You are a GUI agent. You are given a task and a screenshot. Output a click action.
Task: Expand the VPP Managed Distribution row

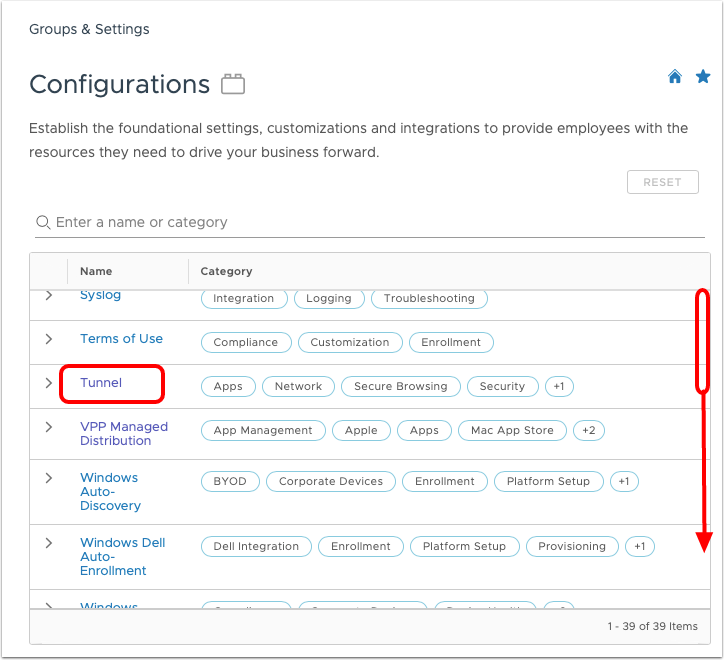(48, 427)
